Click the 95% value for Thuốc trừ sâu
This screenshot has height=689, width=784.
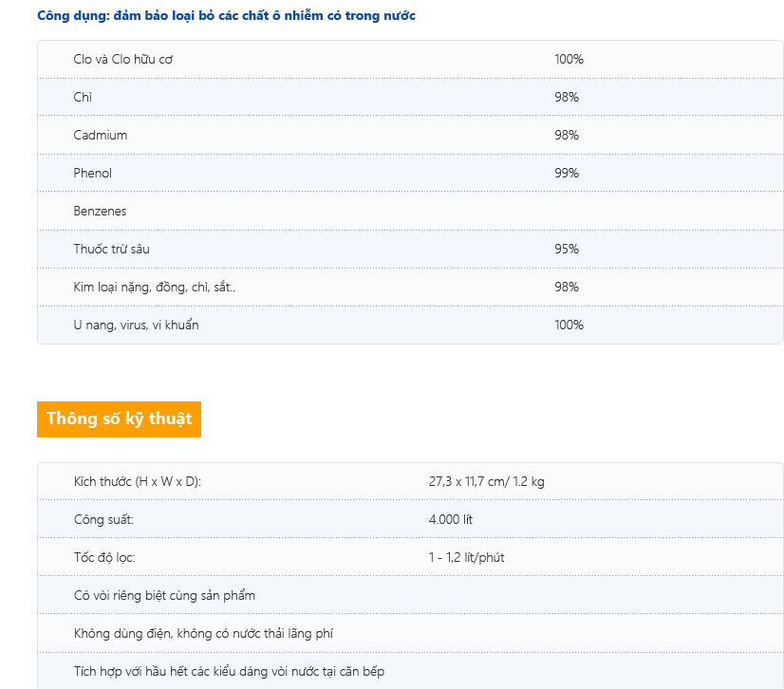click(567, 249)
